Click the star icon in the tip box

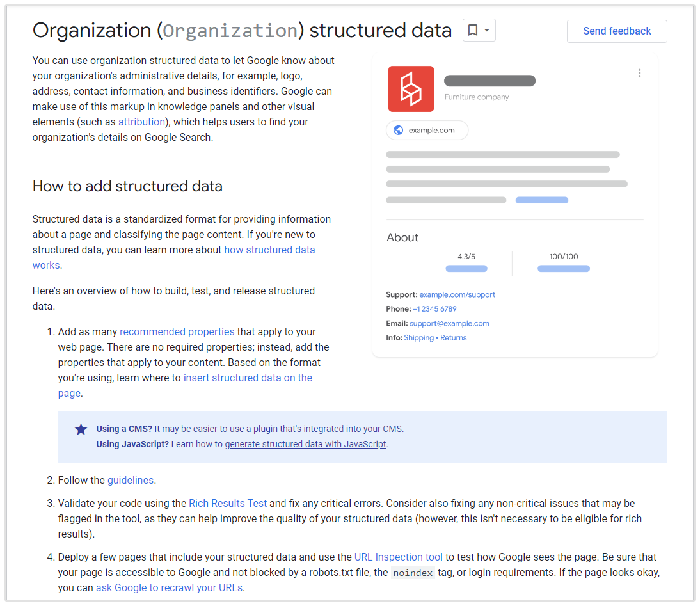pos(81,429)
